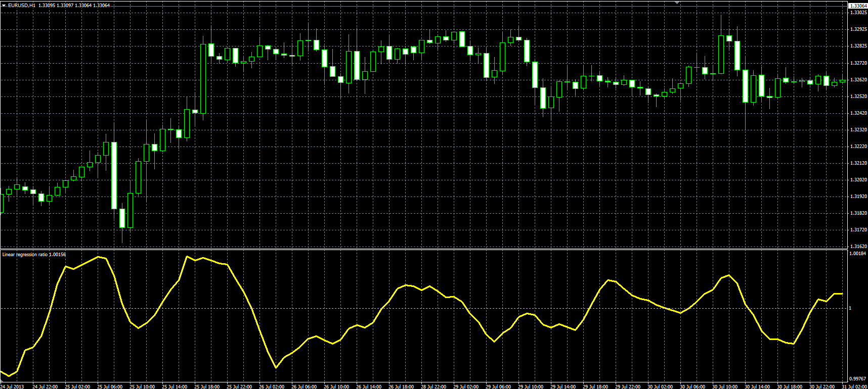
Task: Click indicator scale value 1.00184
Action: [858, 254]
